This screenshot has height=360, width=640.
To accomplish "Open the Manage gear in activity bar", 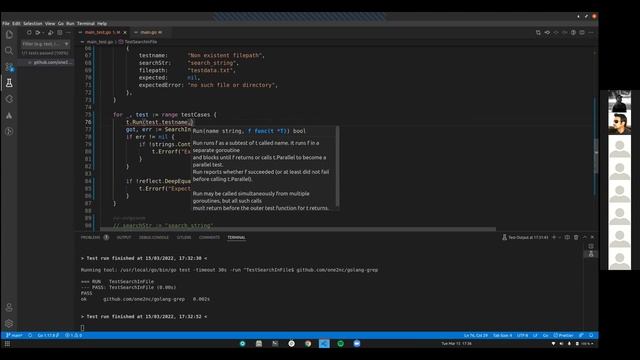I will click(9, 323).
